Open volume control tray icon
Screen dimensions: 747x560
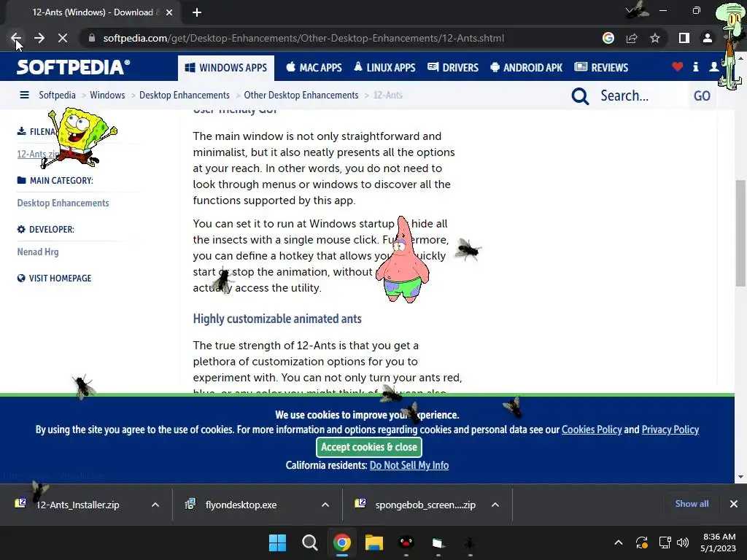click(683, 542)
